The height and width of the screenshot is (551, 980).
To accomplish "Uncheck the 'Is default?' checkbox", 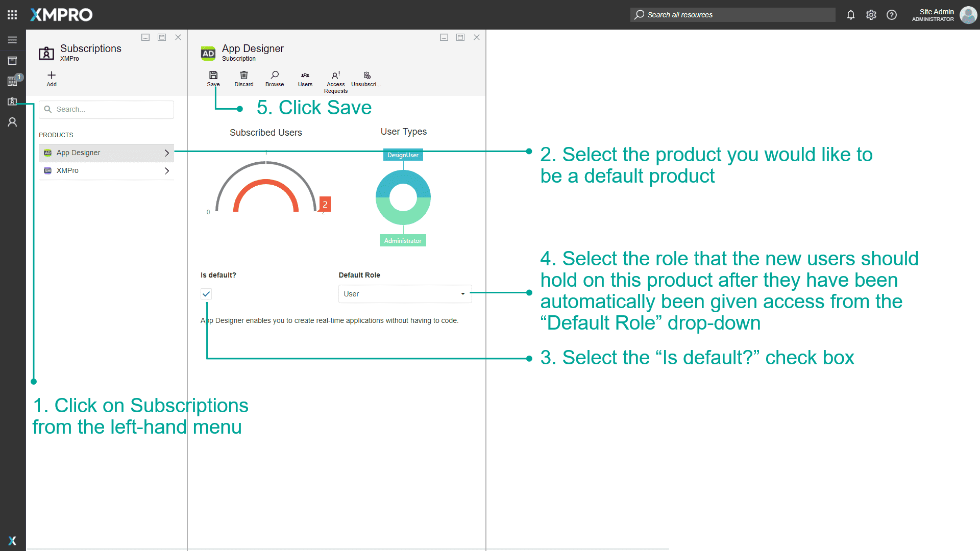I will coord(206,294).
